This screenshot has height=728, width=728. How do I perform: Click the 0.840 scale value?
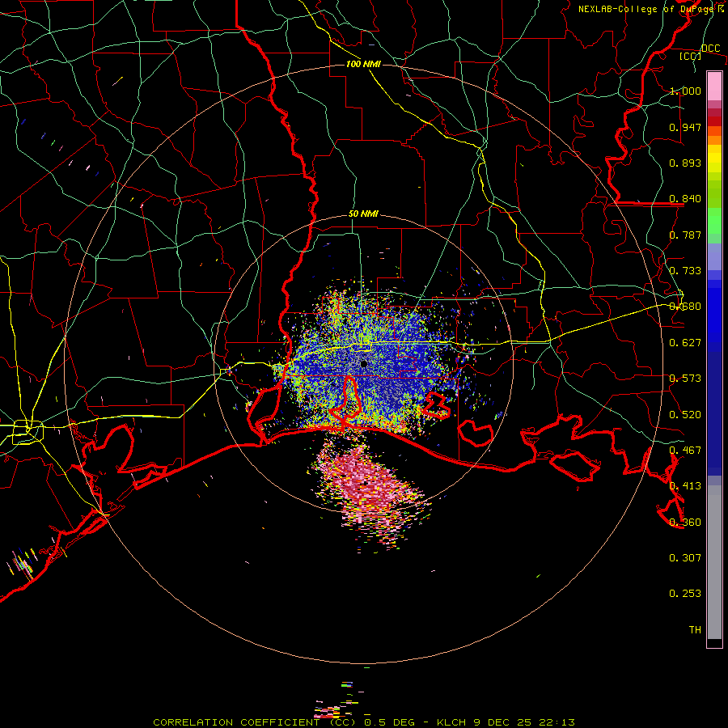pos(685,199)
